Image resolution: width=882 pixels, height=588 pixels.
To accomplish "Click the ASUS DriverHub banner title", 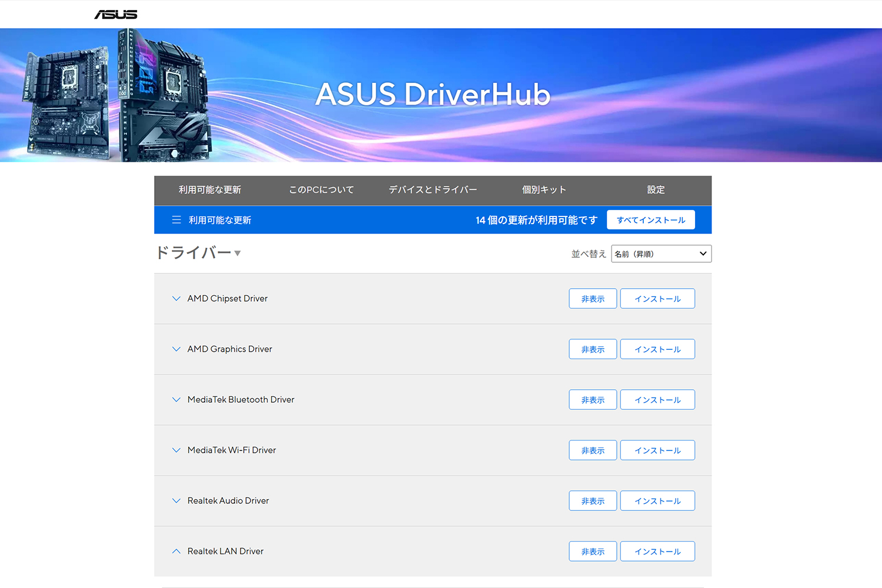I will [x=433, y=94].
